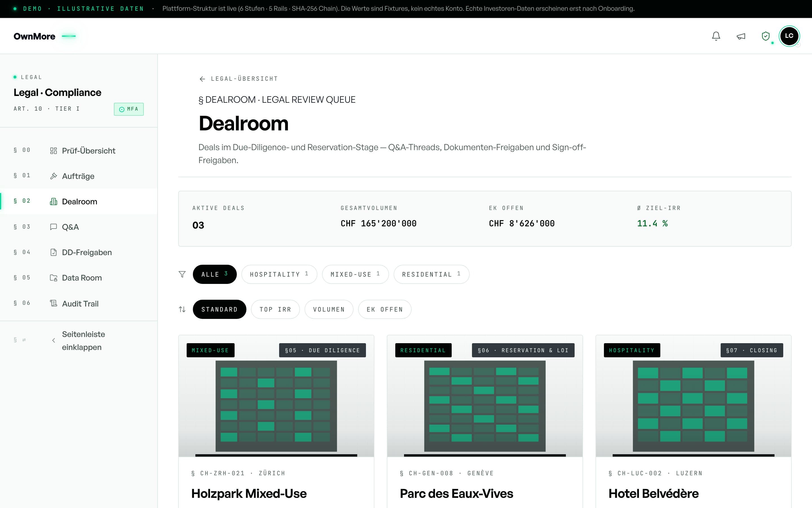Click the Aufträge gavel icon
Viewport: 812px width, 508px height.
tap(53, 176)
